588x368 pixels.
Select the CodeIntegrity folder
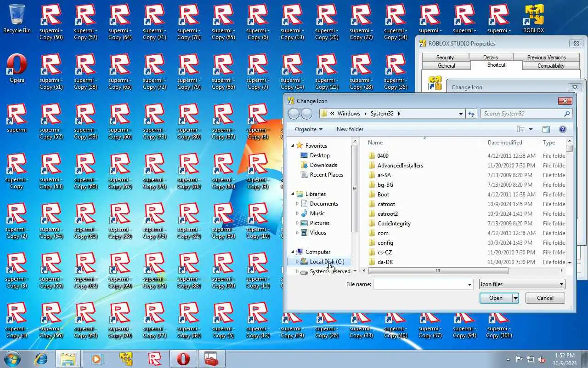pos(394,223)
